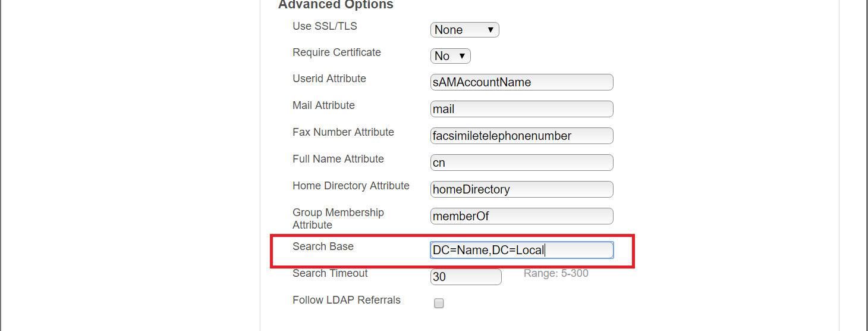Click the "Userid Attribute" label text
The width and height of the screenshot is (868, 331).
point(329,79)
